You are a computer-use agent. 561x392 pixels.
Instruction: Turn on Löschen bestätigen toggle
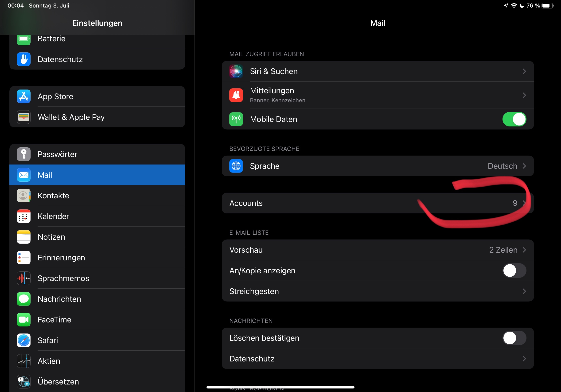tap(514, 338)
